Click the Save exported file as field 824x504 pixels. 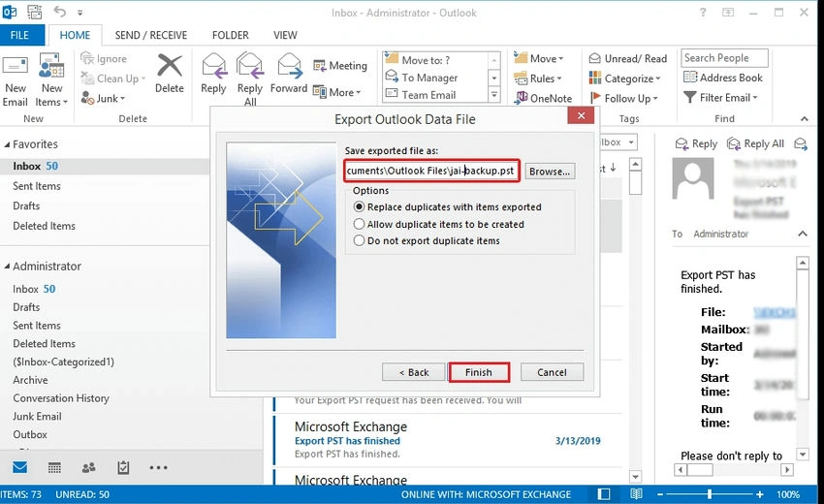click(x=432, y=171)
